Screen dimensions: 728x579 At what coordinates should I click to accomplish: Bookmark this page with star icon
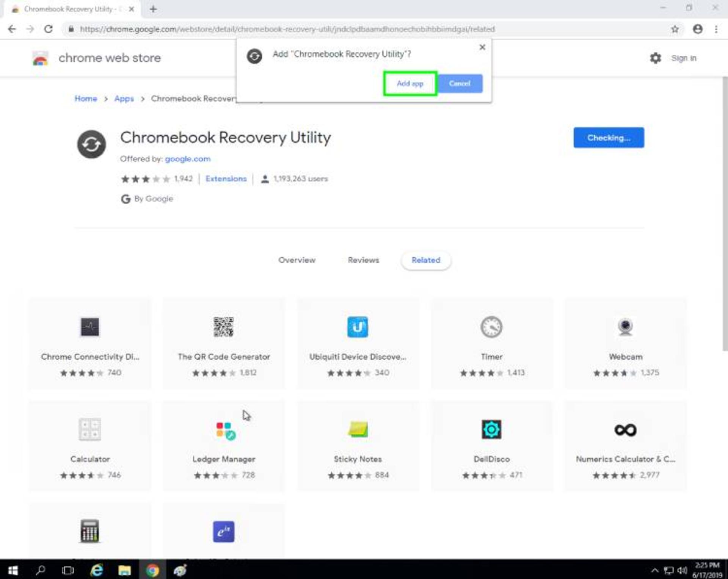point(675,29)
